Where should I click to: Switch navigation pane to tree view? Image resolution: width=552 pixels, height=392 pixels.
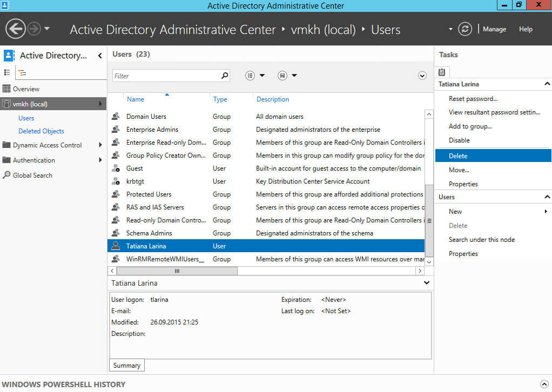[23, 73]
